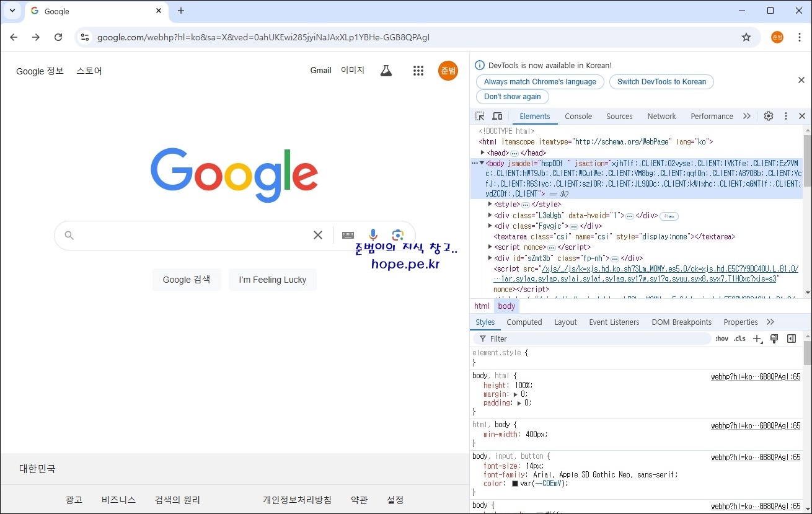
Task: Expand the div class Fgvgjc node
Action: (x=490, y=226)
